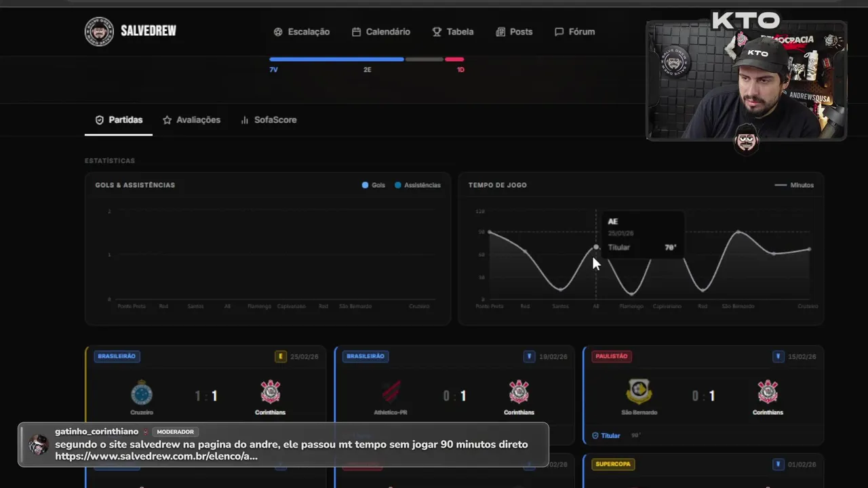The image size is (868, 488).
Task: Click the Athletico-PR club crest
Action: click(391, 392)
